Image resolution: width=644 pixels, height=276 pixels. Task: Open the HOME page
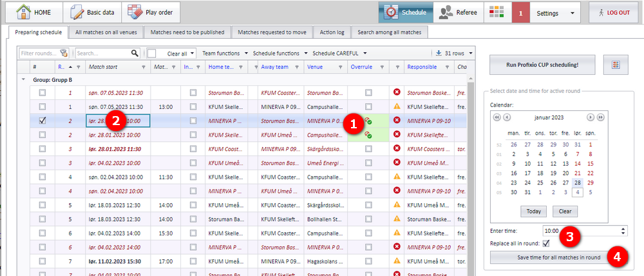pyautogui.click(x=33, y=12)
